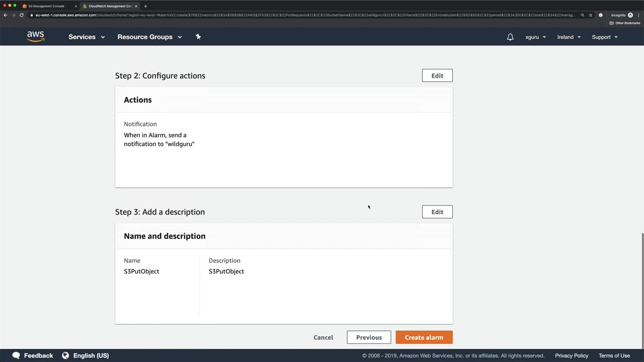644x362 pixels.
Task: Open the notifications bell
Action: [510, 37]
